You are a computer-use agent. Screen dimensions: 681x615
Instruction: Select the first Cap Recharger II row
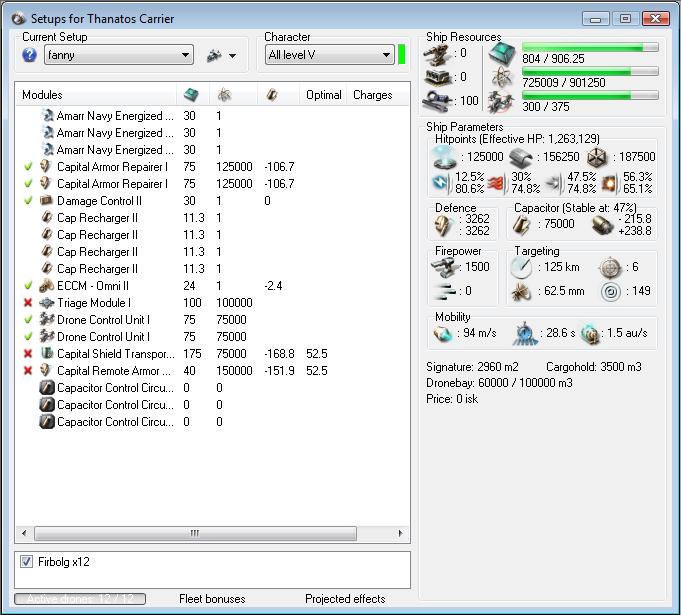click(213, 218)
